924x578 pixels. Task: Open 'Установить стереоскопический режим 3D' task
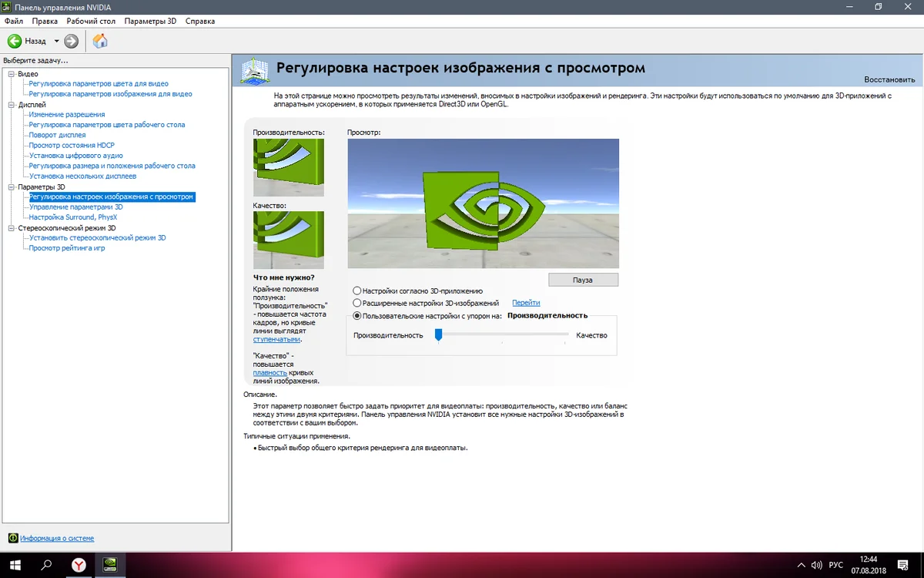point(97,237)
